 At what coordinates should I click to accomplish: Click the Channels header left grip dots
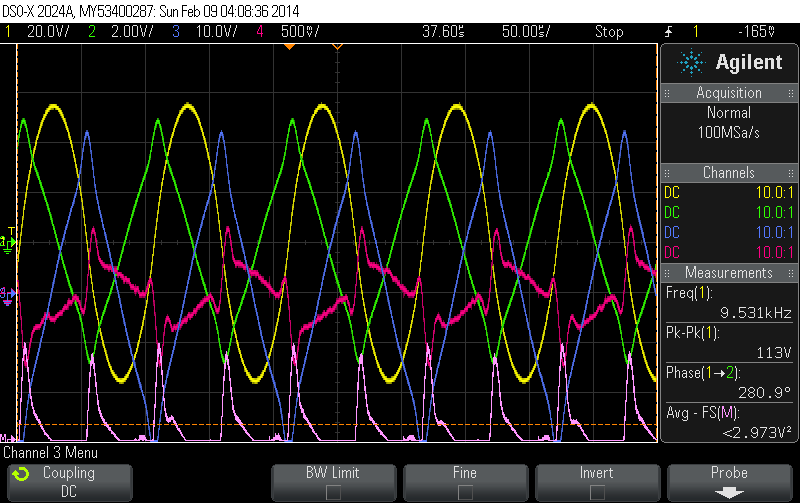667,173
